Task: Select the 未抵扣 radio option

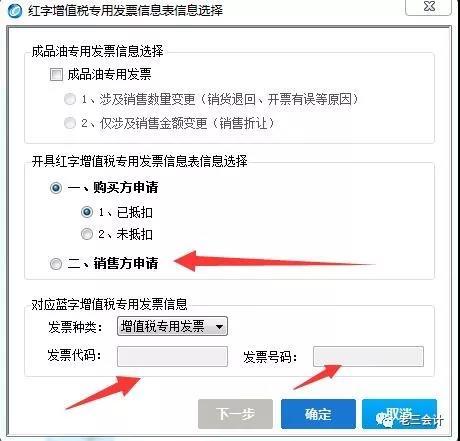Action: click(87, 234)
